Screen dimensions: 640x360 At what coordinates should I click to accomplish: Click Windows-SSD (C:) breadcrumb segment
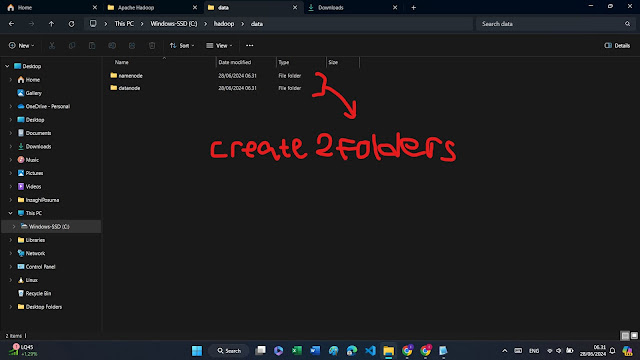[174, 24]
